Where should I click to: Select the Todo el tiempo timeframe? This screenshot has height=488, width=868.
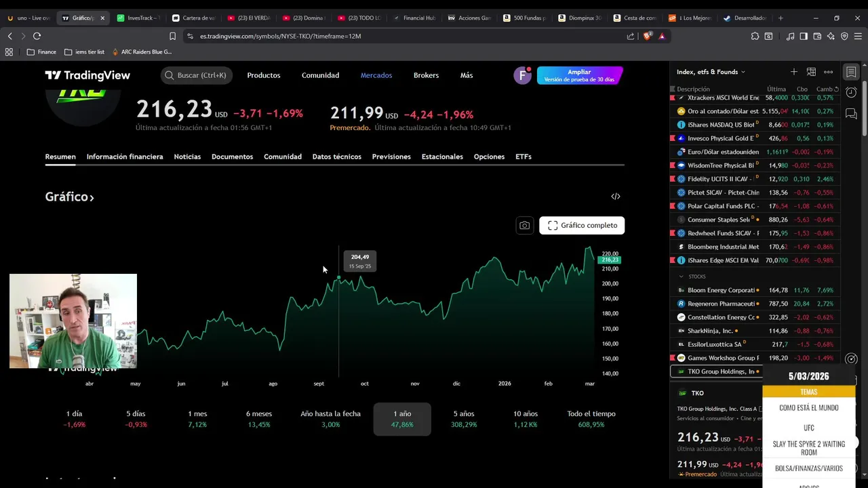coord(591,419)
